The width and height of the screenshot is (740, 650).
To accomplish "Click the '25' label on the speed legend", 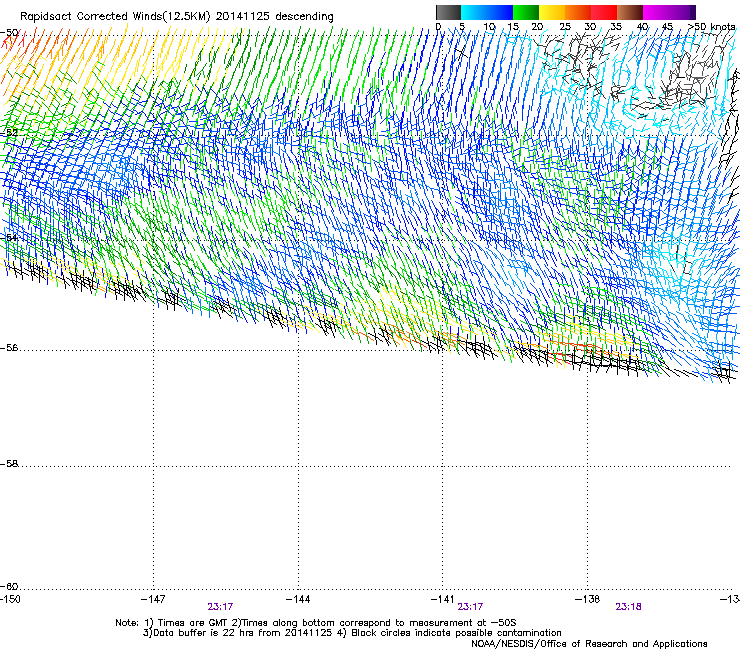I will [564, 26].
